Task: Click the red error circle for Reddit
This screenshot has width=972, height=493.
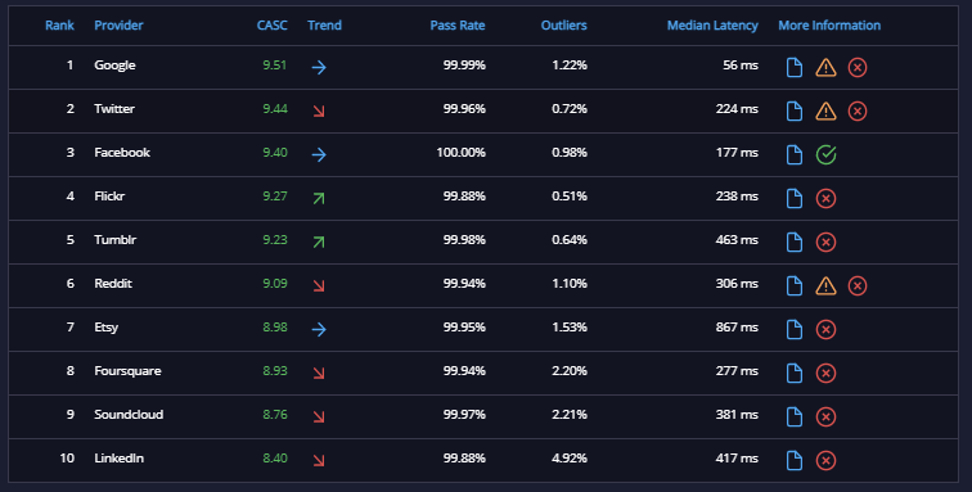Action: pos(857,285)
